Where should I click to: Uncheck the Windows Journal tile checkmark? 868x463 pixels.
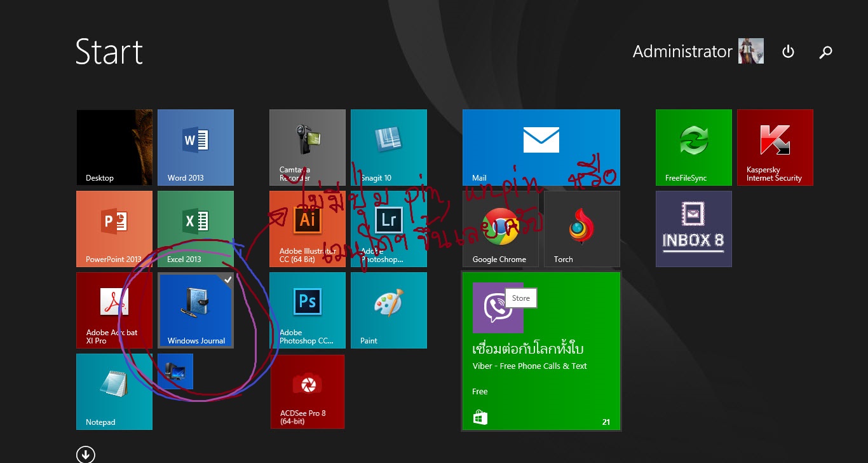click(x=227, y=279)
